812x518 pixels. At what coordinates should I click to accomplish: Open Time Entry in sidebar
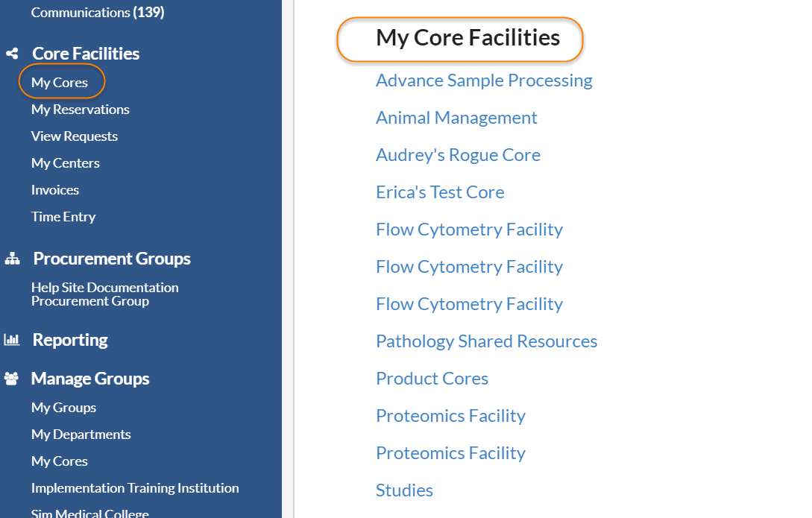coord(63,217)
